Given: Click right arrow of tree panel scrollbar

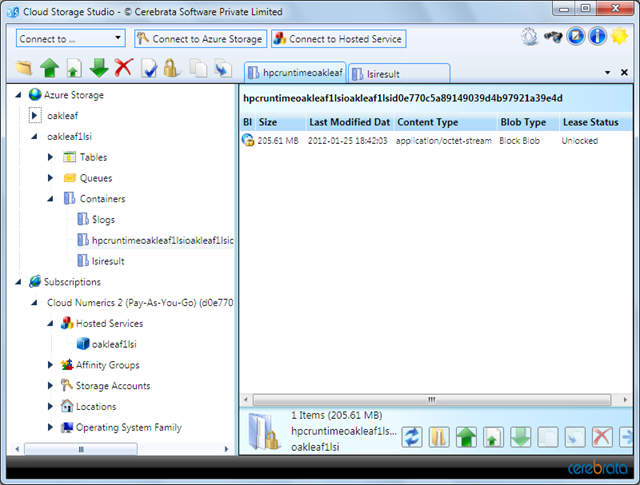Looking at the screenshot, I should click(x=226, y=449).
